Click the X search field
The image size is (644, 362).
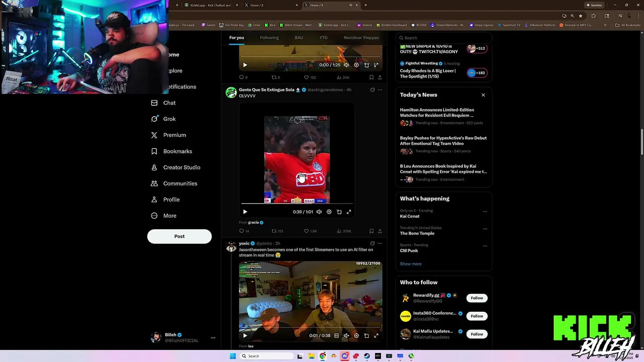443,38
